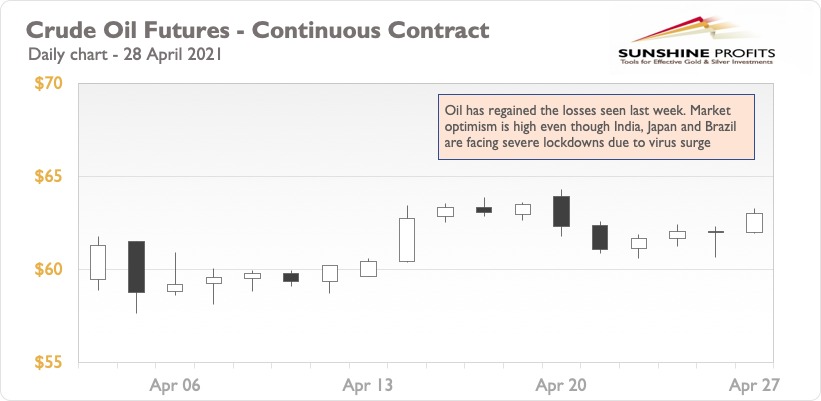Click the Sunshine Profits tagline text

pos(696,62)
